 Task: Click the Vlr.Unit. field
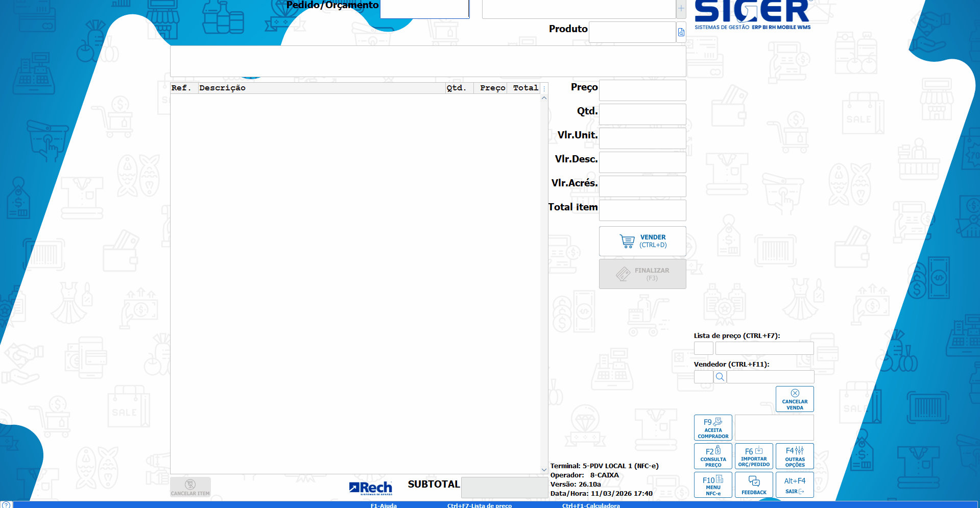point(642,138)
